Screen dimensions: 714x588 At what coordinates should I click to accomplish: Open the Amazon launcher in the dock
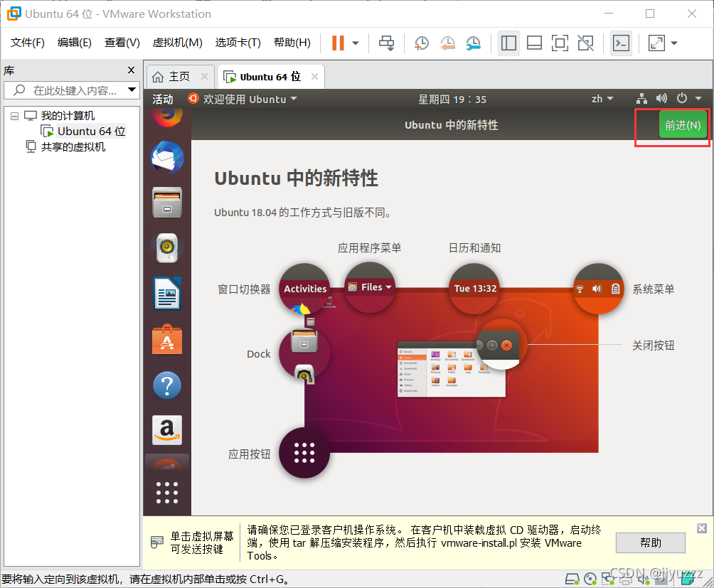tap(166, 430)
